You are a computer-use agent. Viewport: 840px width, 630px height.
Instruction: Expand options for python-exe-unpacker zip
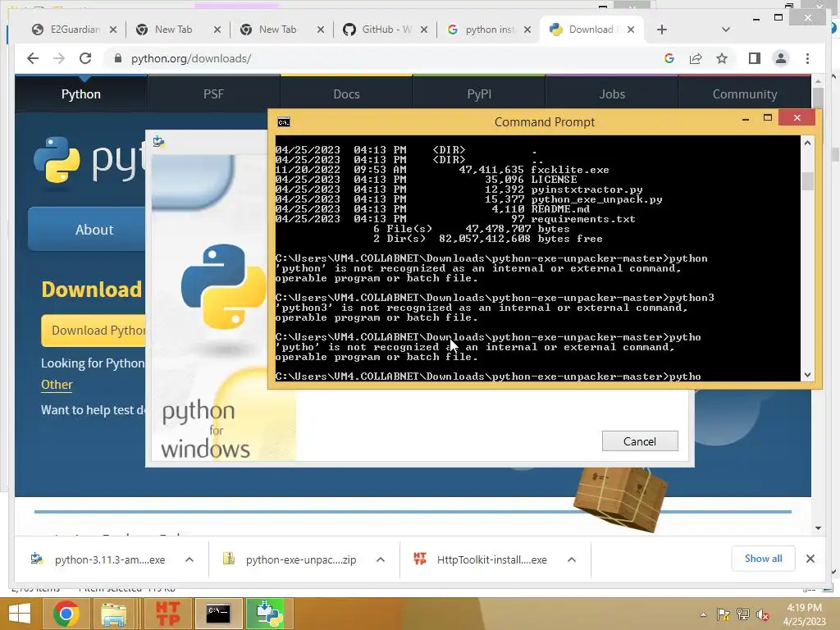pyautogui.click(x=381, y=559)
